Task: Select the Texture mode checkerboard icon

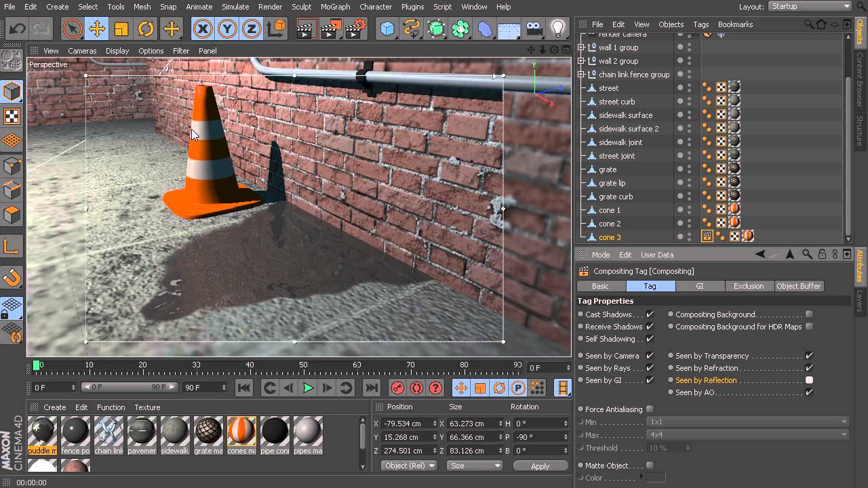Action: click(12, 116)
